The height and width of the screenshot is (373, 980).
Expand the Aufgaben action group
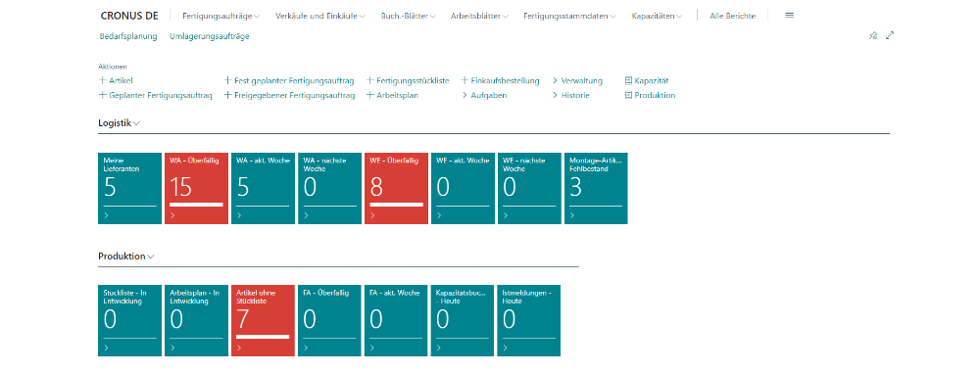[484, 96]
